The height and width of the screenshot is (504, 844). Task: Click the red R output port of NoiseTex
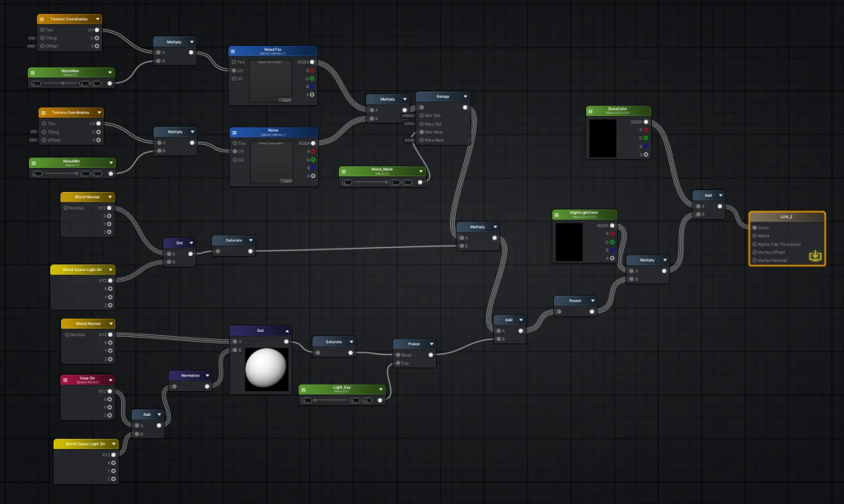pos(312,70)
